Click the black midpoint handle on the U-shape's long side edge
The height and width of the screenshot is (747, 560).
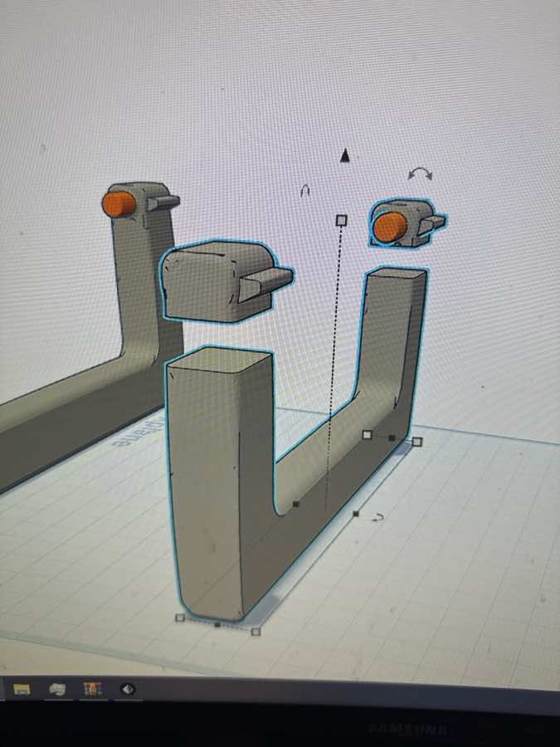(x=356, y=514)
